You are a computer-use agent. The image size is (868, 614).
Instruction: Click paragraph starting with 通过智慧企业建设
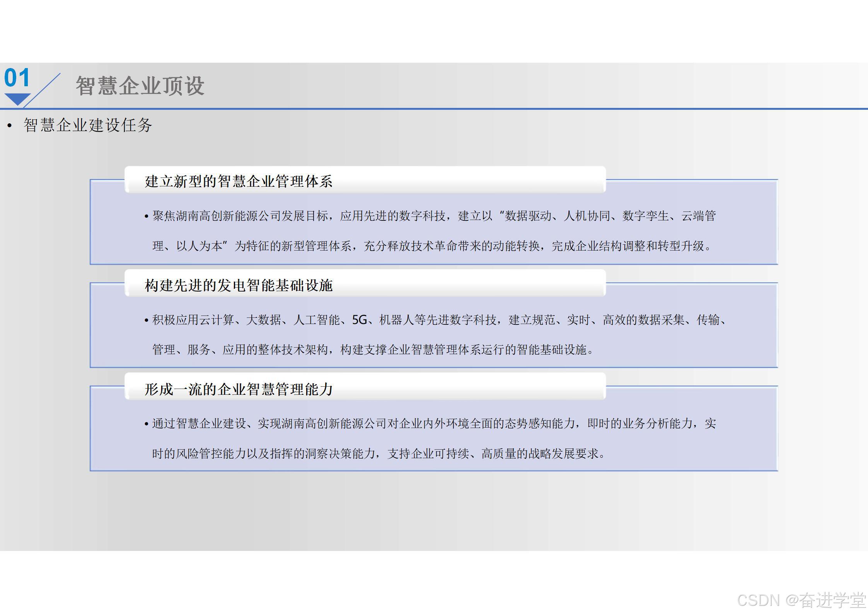[434, 424]
